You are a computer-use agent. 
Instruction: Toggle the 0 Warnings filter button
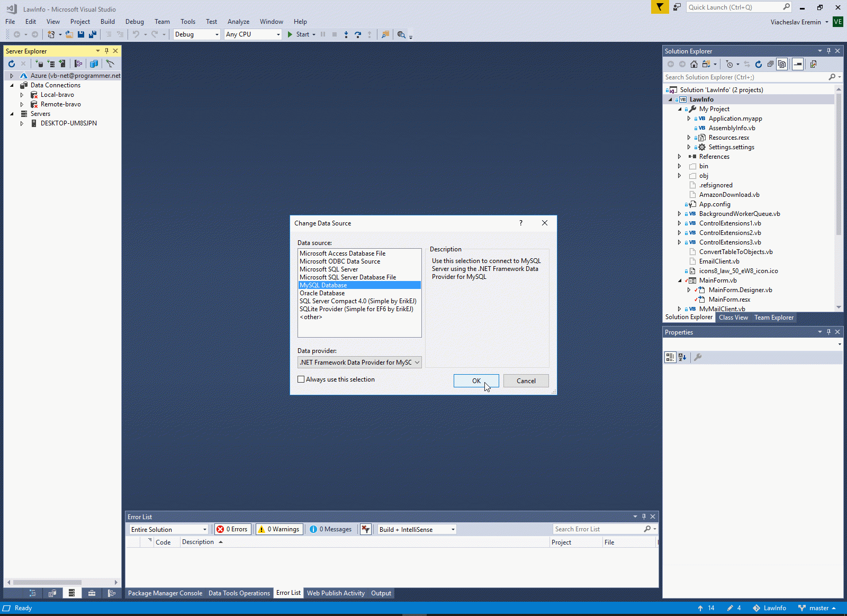pos(280,529)
